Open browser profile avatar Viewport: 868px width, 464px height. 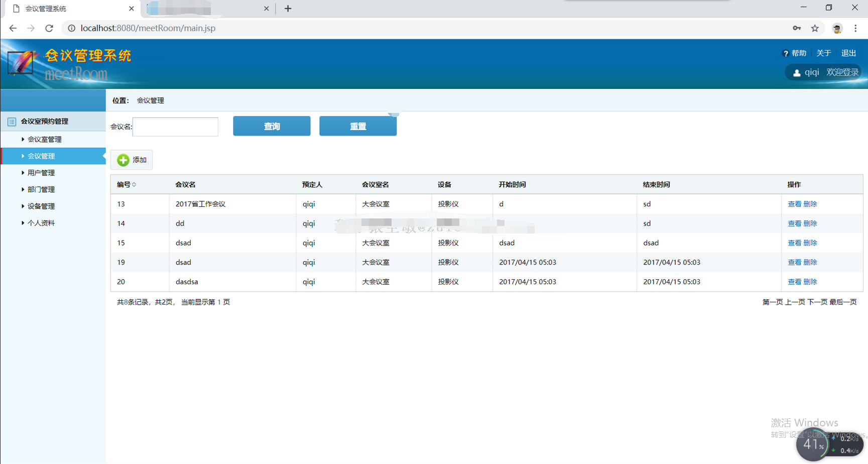pos(837,29)
